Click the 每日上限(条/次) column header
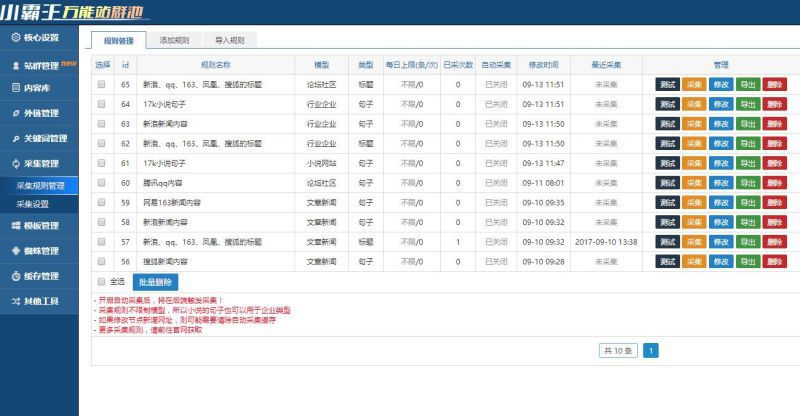The image size is (800, 416). (x=412, y=65)
